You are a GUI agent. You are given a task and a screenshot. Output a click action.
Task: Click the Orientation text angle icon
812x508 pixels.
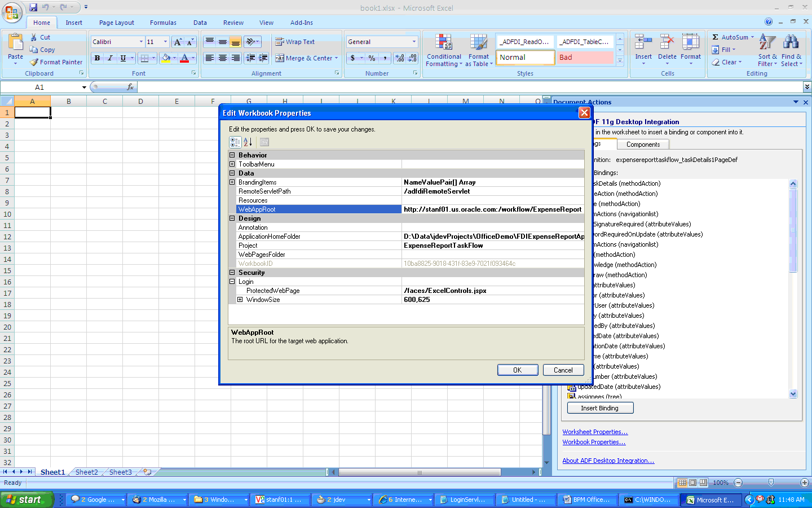pos(250,42)
